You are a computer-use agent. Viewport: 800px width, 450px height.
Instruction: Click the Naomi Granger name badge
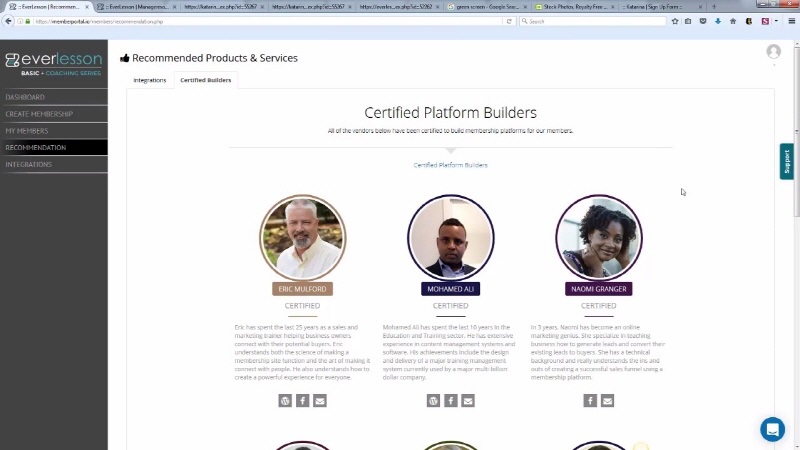click(x=598, y=289)
